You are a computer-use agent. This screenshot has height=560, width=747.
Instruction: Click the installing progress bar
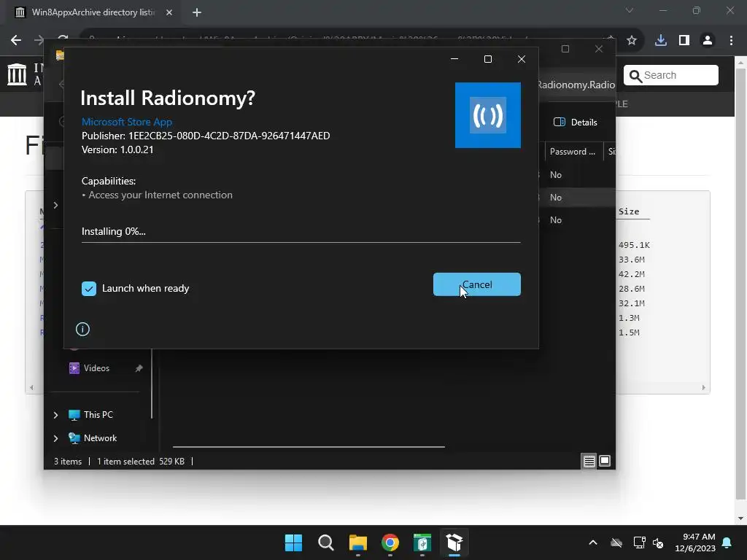tap(301, 242)
